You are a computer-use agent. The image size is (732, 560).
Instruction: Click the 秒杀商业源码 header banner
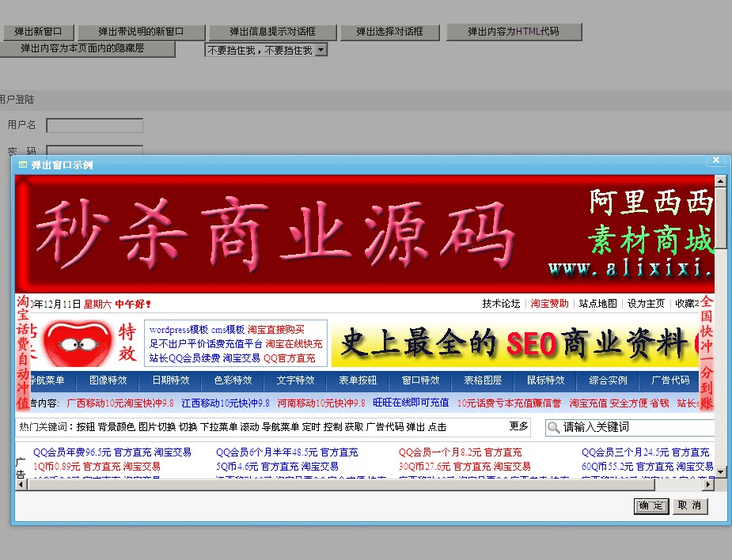click(x=364, y=234)
